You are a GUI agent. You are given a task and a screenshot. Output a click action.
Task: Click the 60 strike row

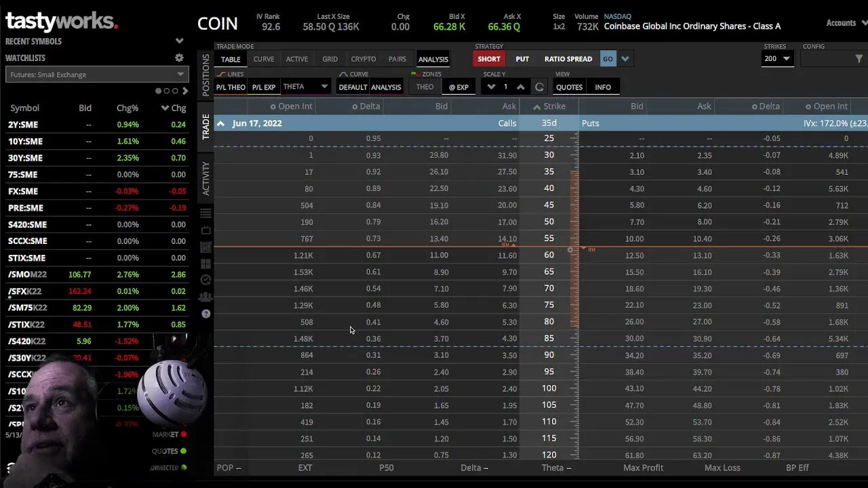pyautogui.click(x=541, y=256)
